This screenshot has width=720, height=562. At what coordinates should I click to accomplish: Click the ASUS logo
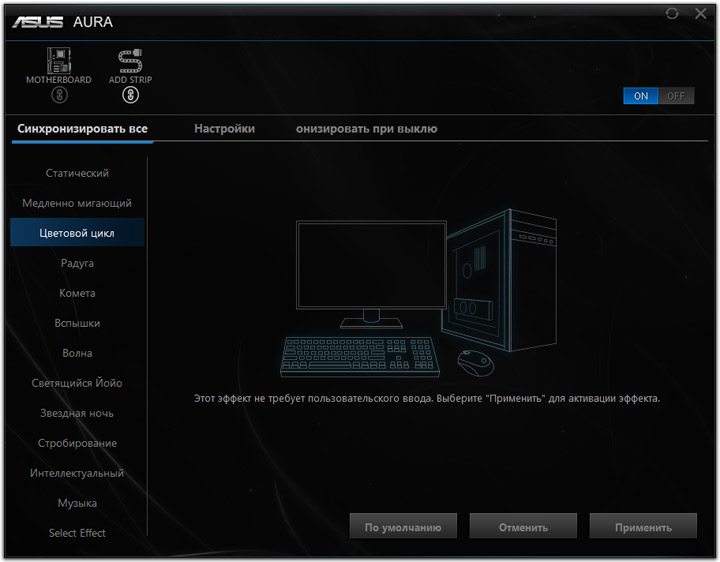click(38, 22)
